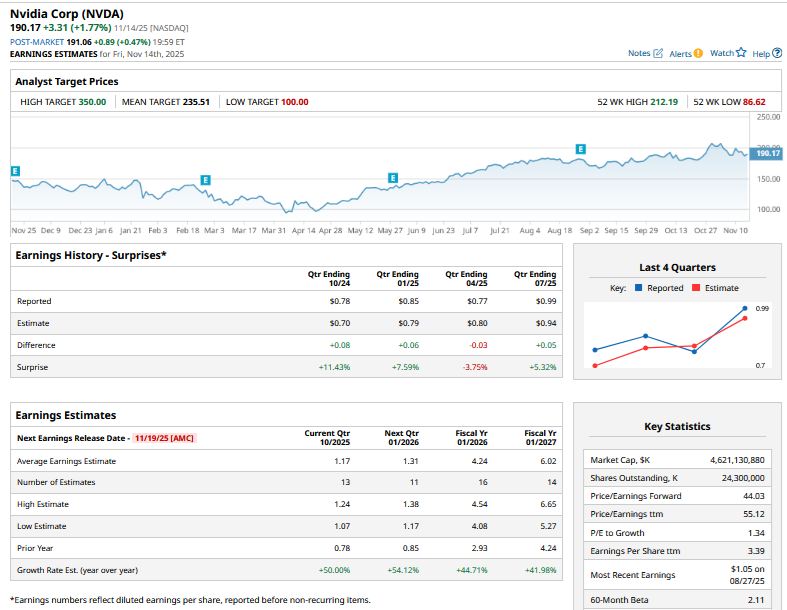Click the Fiscal Yr 01/2027 column header

click(x=540, y=437)
